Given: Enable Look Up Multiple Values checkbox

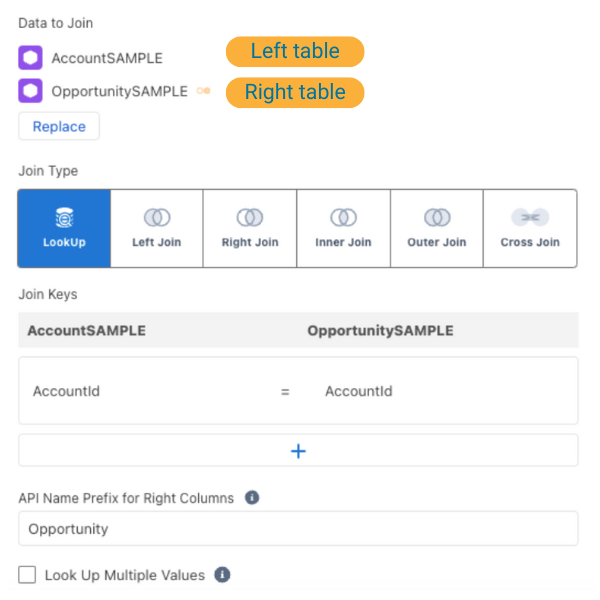Looking at the screenshot, I should click(27, 575).
